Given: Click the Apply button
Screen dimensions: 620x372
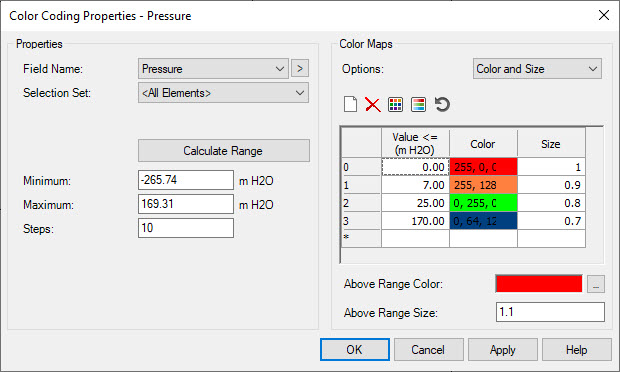Looking at the screenshot, I should 503,349.
